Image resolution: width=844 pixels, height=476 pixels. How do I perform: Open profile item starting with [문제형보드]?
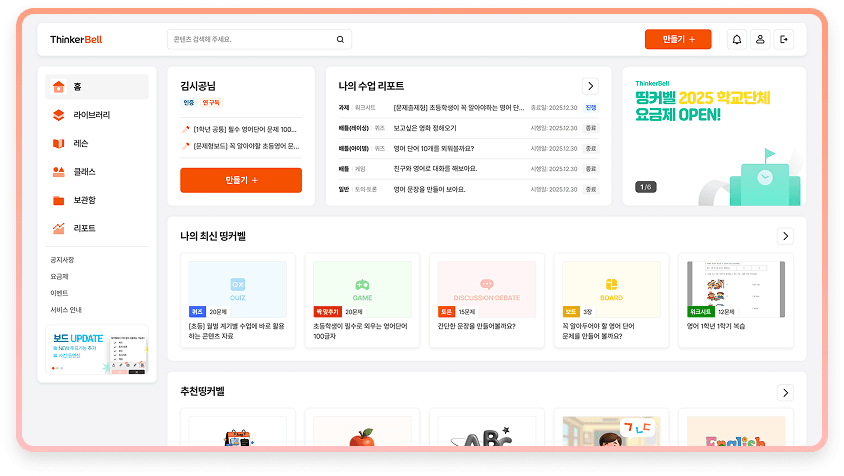(x=241, y=146)
